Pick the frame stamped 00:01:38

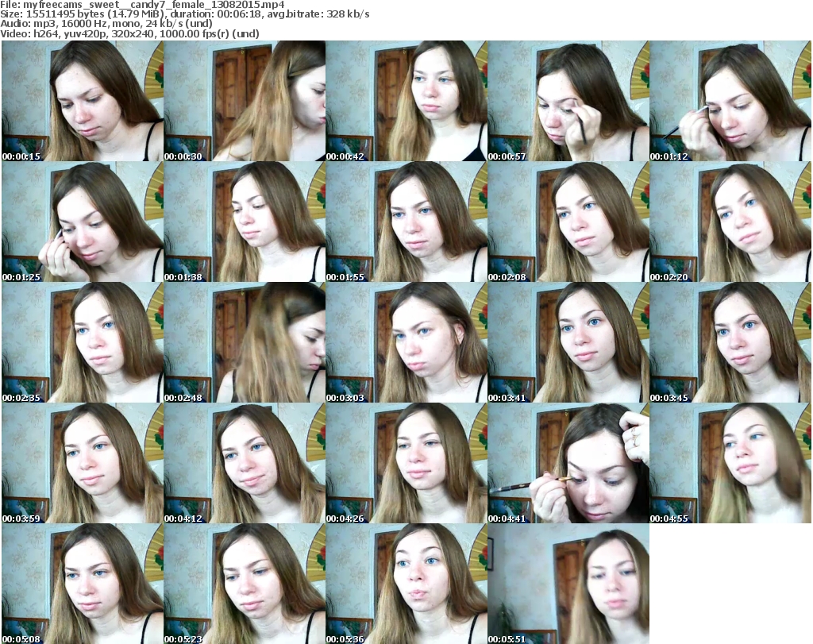point(245,222)
